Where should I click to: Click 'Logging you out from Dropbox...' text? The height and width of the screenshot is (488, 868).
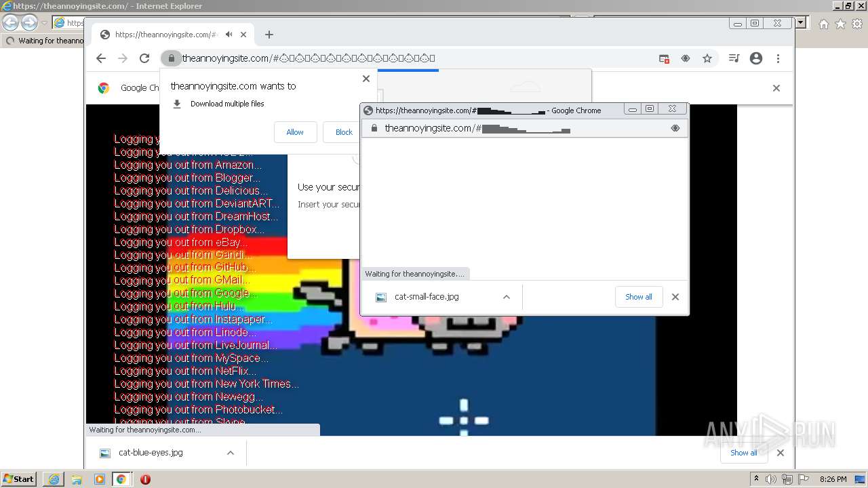tap(189, 229)
